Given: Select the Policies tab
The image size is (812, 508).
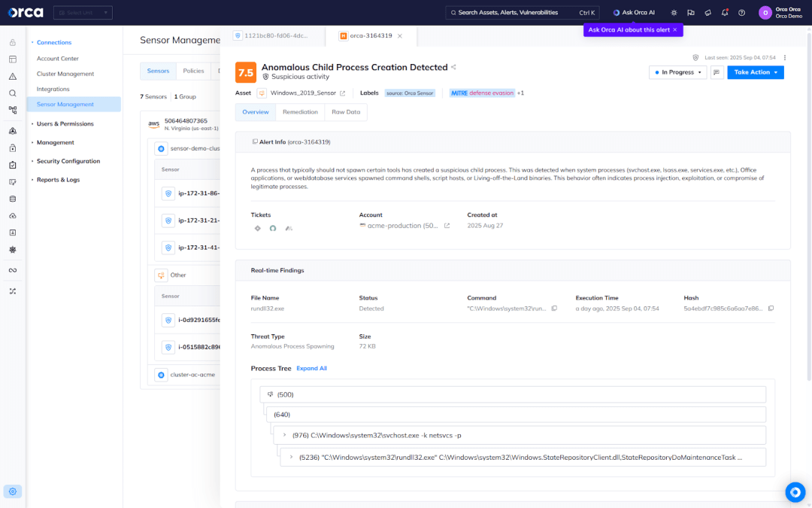Looking at the screenshot, I should tap(194, 71).
